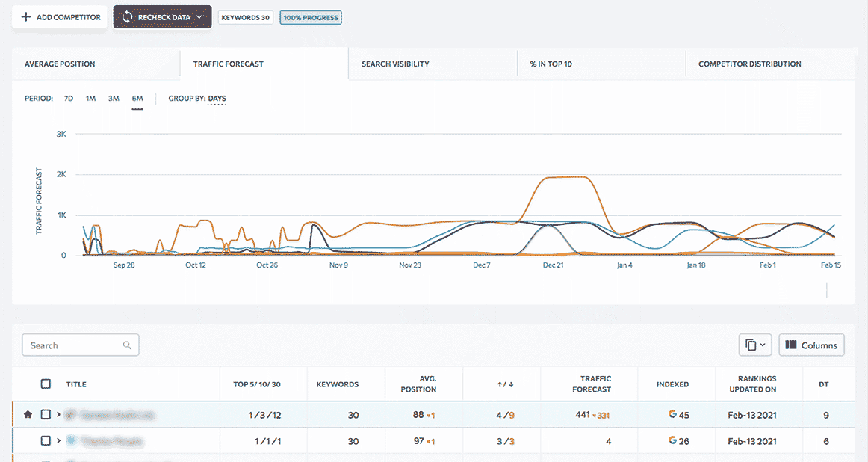Click the Google icon next to 45
Screen dimensions: 868x462
coord(672,414)
